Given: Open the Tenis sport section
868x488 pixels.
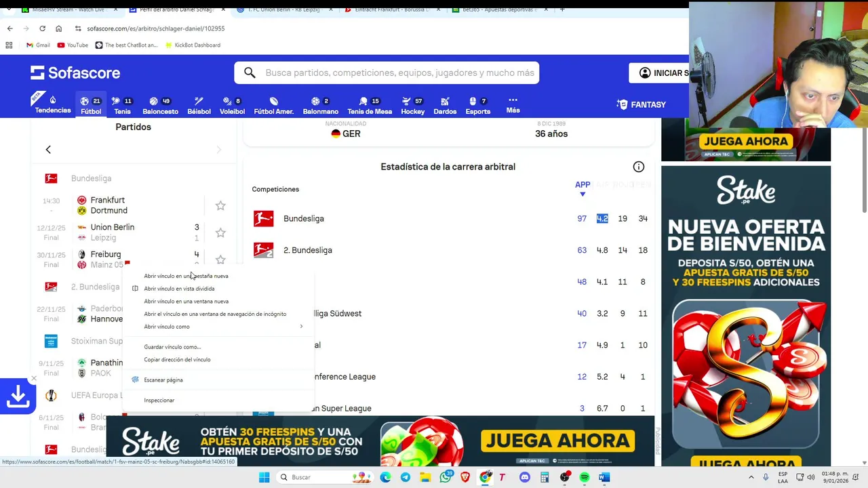Looking at the screenshot, I should (x=122, y=105).
